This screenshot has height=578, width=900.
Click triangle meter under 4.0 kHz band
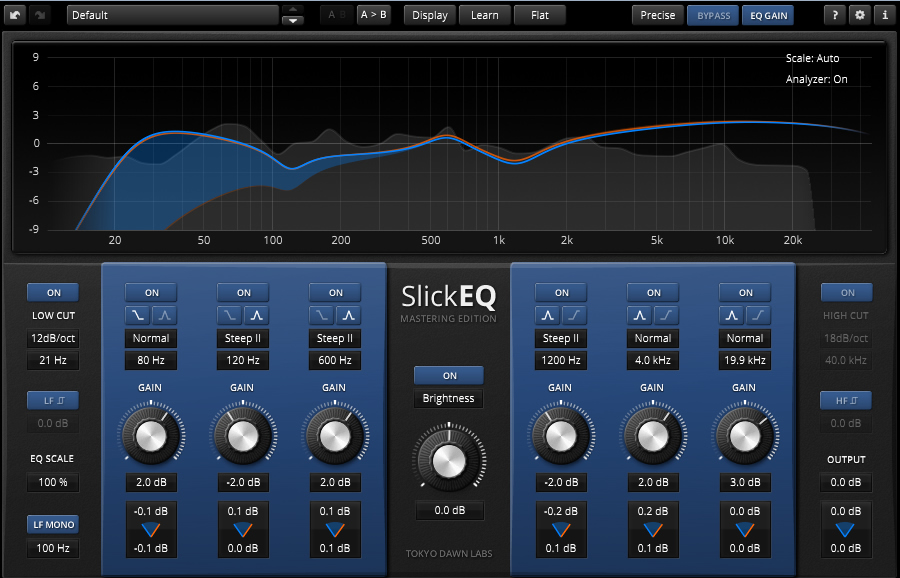653,530
